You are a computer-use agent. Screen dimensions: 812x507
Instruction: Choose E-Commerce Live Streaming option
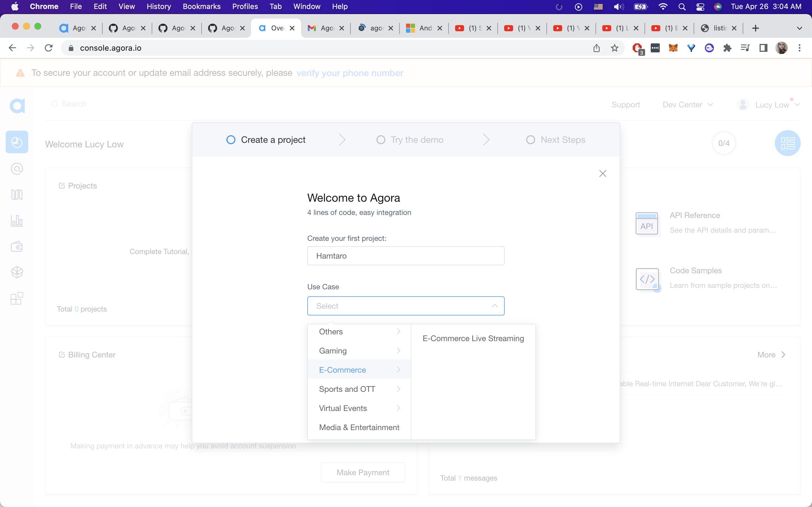pos(473,338)
